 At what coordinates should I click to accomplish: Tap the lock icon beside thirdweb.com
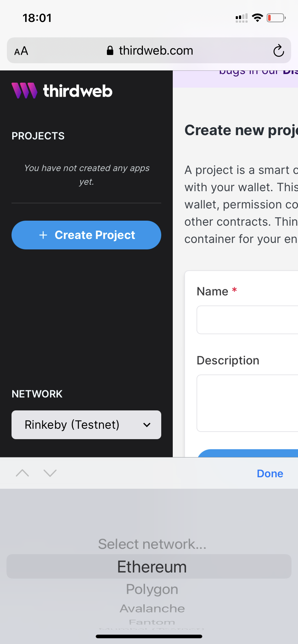[x=110, y=51]
